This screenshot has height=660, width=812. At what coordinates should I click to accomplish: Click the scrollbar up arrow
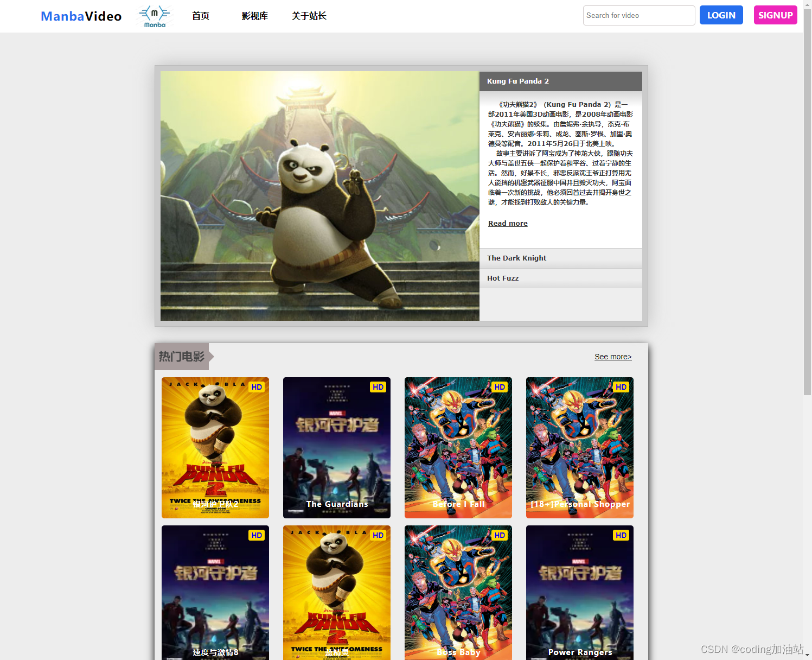807,4
